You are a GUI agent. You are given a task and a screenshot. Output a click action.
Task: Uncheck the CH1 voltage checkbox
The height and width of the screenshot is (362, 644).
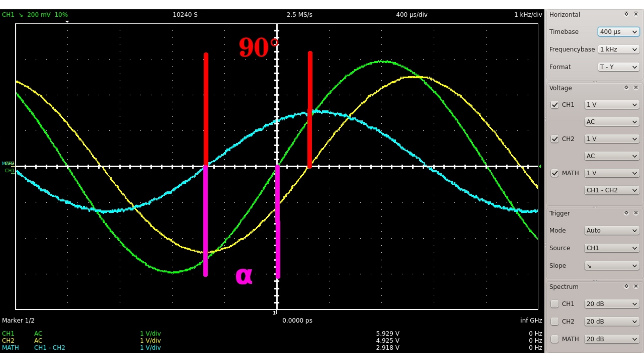tap(554, 105)
